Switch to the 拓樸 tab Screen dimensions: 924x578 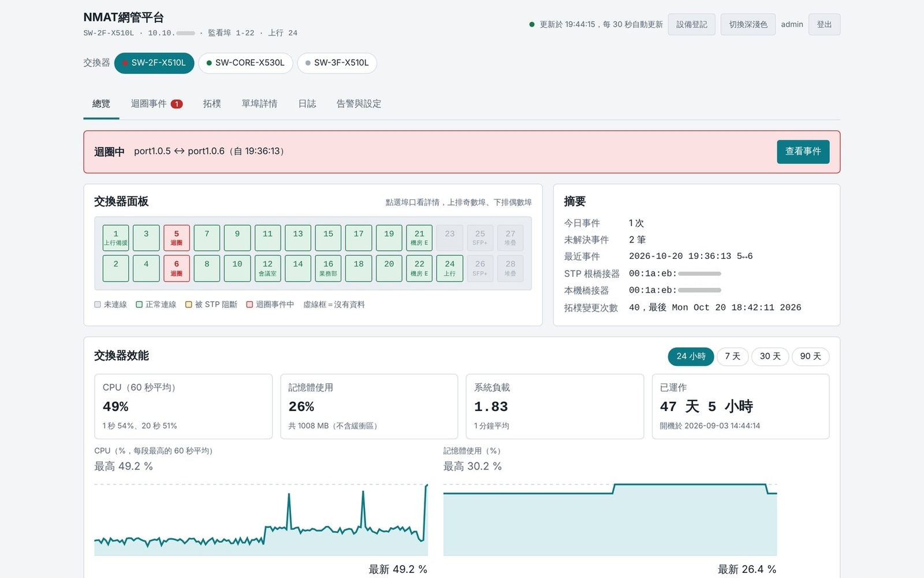(x=212, y=104)
